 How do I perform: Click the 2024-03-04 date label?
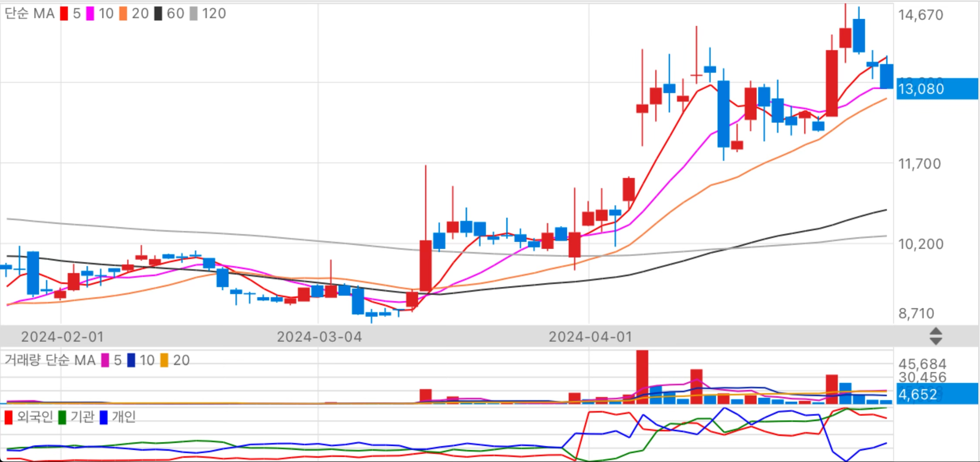[319, 337]
